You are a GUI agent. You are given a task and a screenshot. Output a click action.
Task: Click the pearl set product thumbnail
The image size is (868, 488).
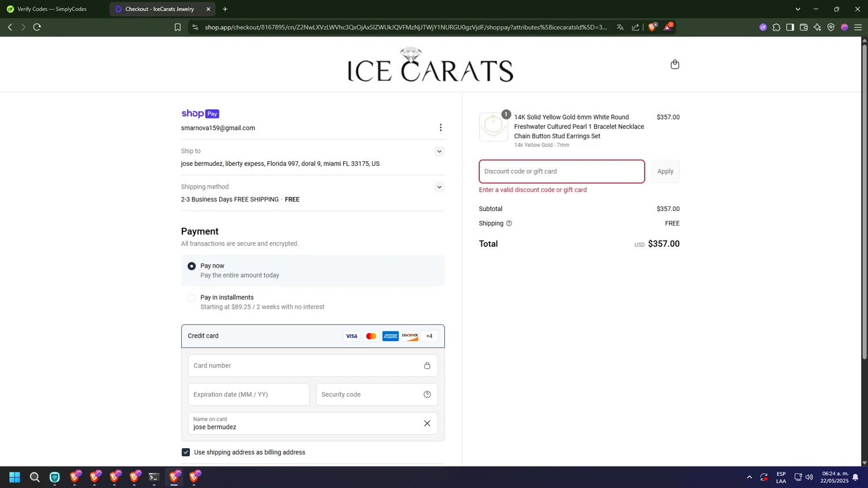(x=494, y=127)
